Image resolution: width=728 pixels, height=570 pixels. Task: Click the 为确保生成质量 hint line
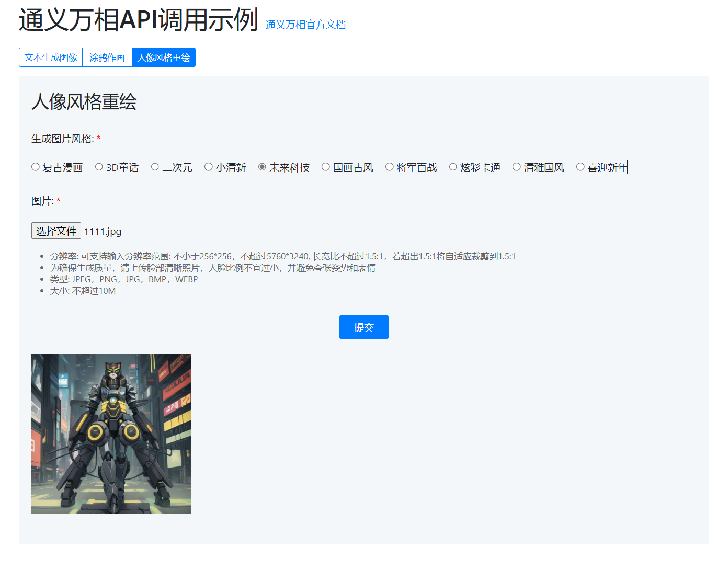tap(213, 268)
